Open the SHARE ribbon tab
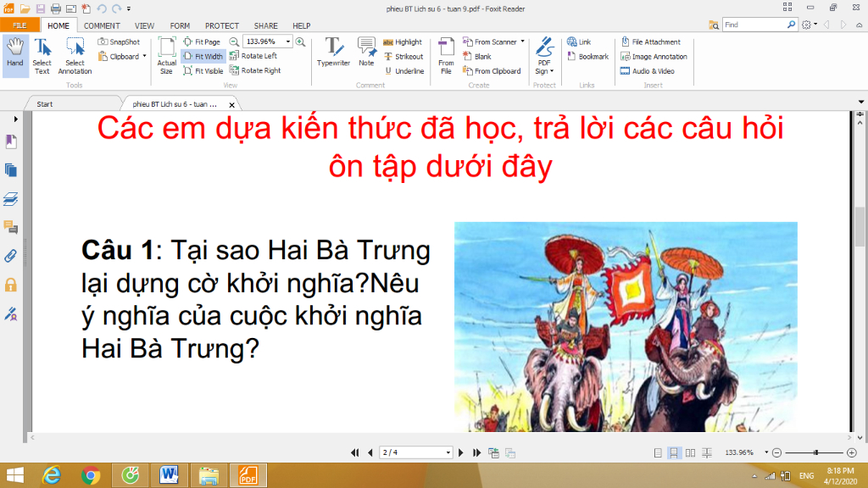This screenshot has height=488, width=868. click(x=265, y=25)
